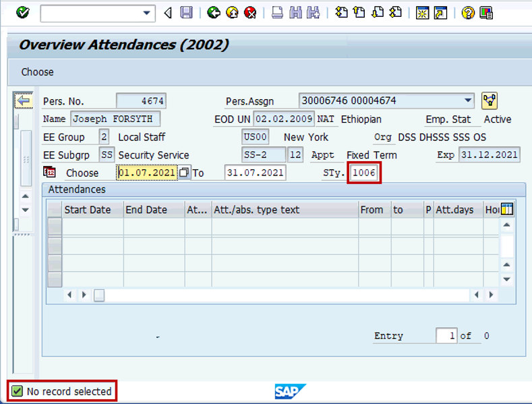Image resolution: width=532 pixels, height=404 pixels.
Task: Click the STy. field 1006
Action: click(x=364, y=173)
